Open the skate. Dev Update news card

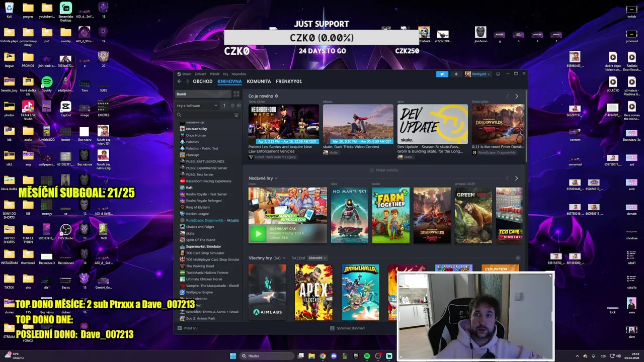point(433,124)
